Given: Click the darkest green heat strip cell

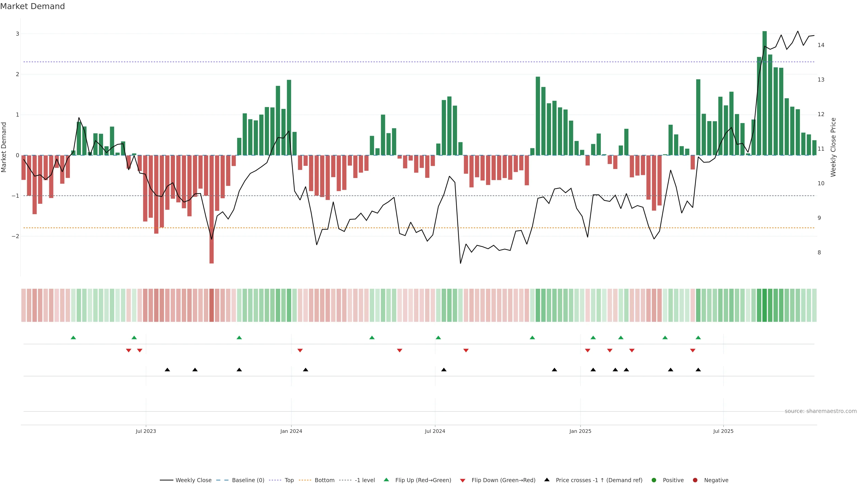Looking at the screenshot, I should 764,305.
